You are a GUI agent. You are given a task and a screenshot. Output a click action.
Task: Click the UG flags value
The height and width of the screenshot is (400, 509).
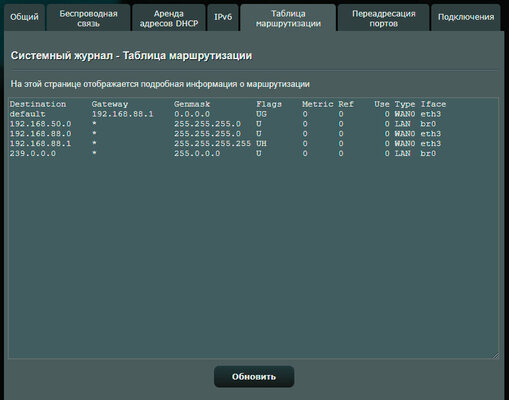261,114
